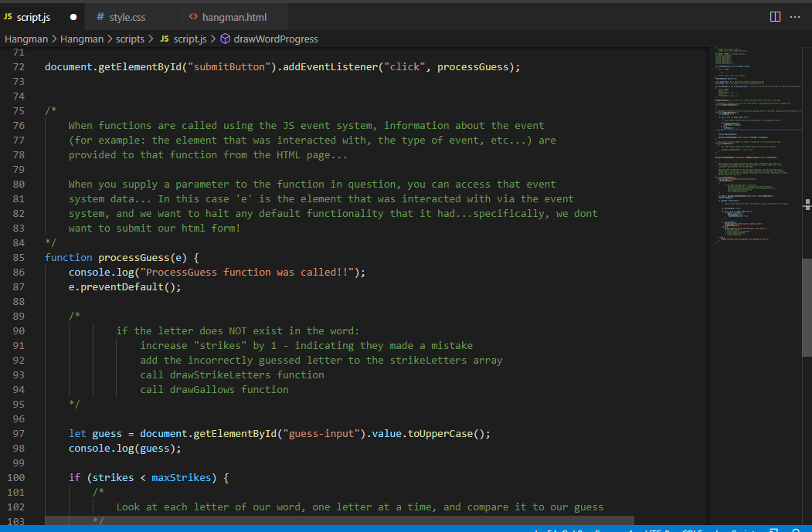Image resolution: width=812 pixels, height=532 pixels.
Task: Place cursor in "ProcessGuess function was called!!" string
Action: pos(246,273)
